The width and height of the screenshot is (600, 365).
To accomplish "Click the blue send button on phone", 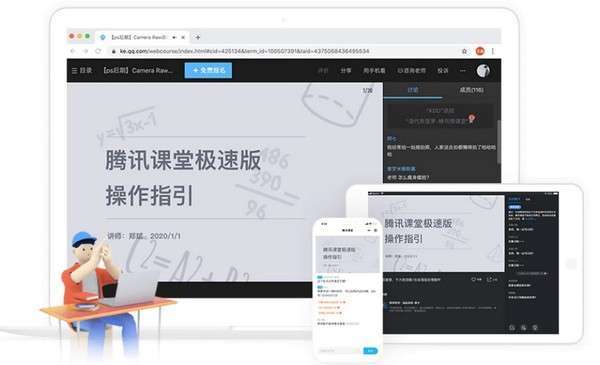I will [x=370, y=350].
